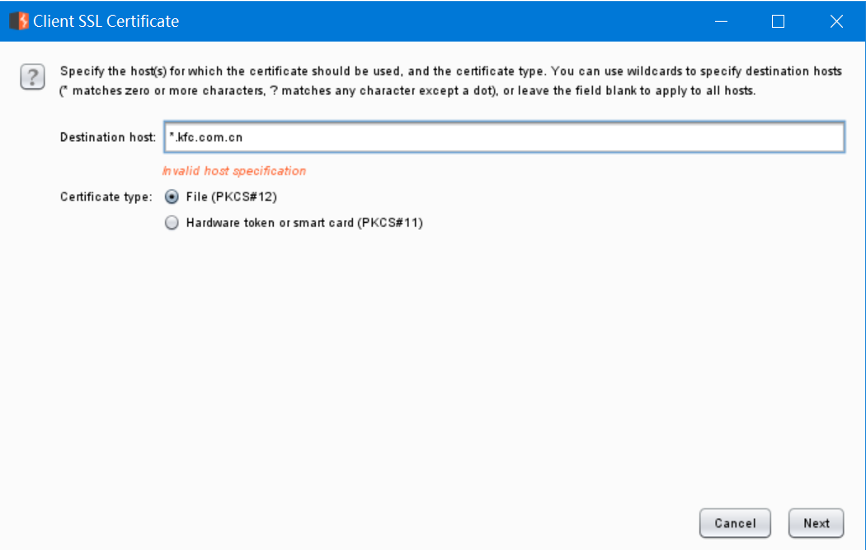The image size is (866, 550).
Task: Click the wildcard instructions paragraph text
Action: pyautogui.click(x=451, y=81)
